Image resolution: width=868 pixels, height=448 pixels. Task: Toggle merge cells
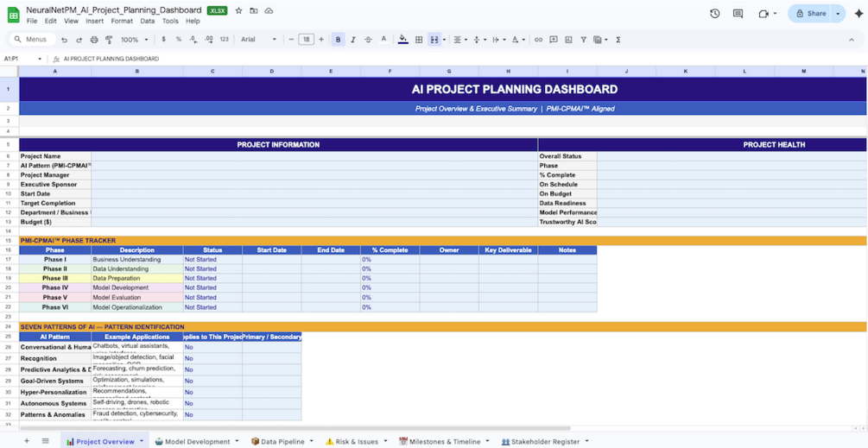434,40
